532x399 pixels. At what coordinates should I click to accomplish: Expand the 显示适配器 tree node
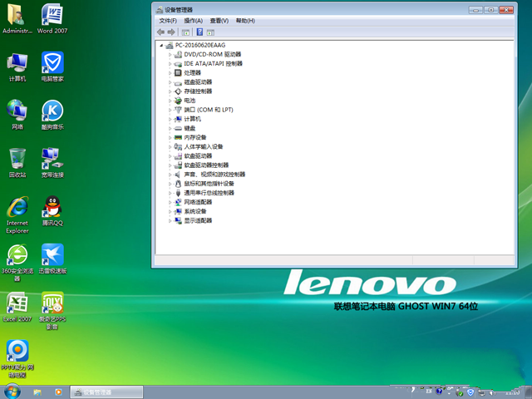click(x=170, y=221)
